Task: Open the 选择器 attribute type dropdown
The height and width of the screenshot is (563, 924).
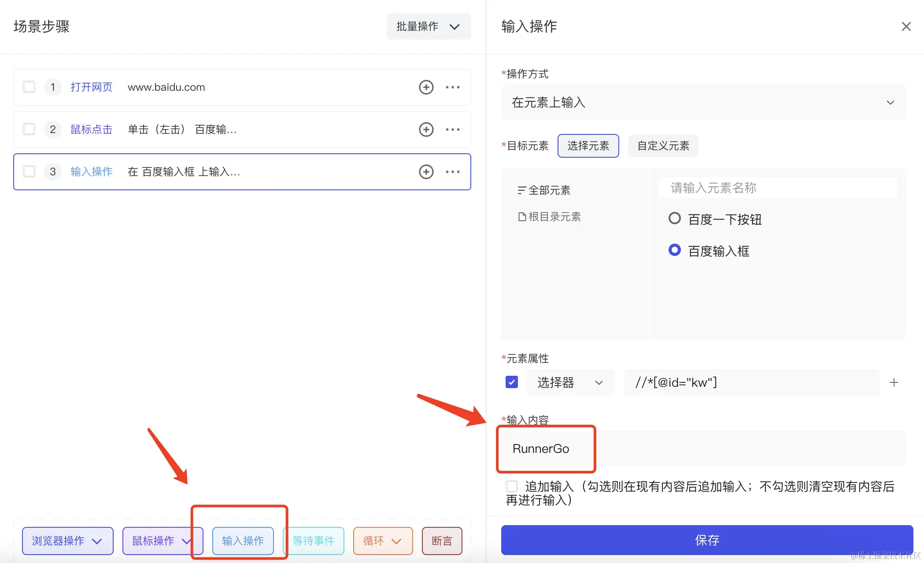Action: (x=569, y=382)
